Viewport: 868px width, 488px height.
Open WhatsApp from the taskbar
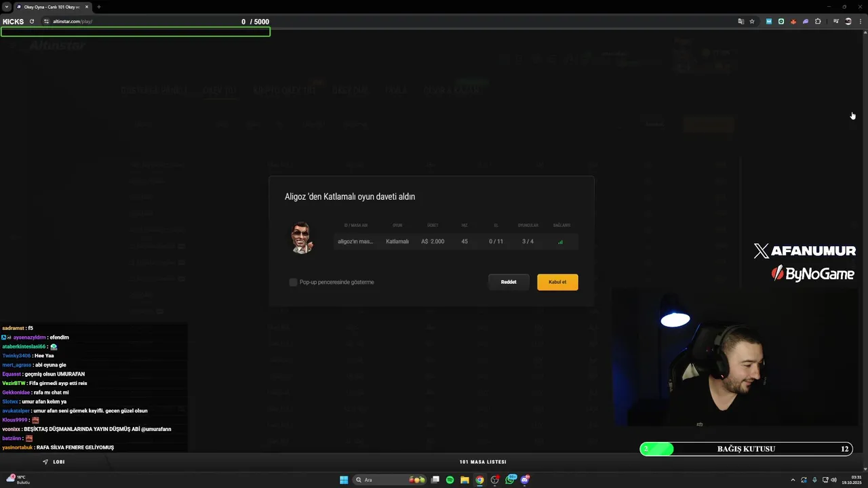pos(510,480)
